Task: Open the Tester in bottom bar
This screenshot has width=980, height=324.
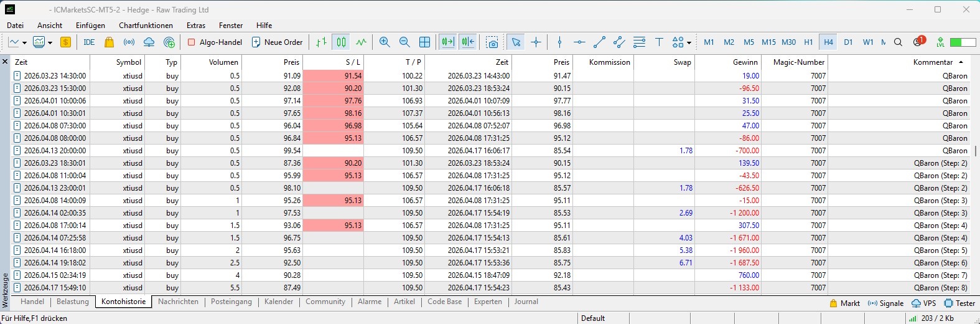Action: (x=959, y=303)
